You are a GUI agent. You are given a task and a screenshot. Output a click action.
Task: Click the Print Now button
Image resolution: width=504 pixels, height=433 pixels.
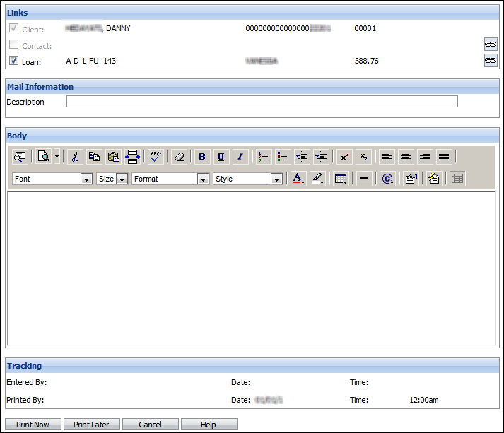33,425
